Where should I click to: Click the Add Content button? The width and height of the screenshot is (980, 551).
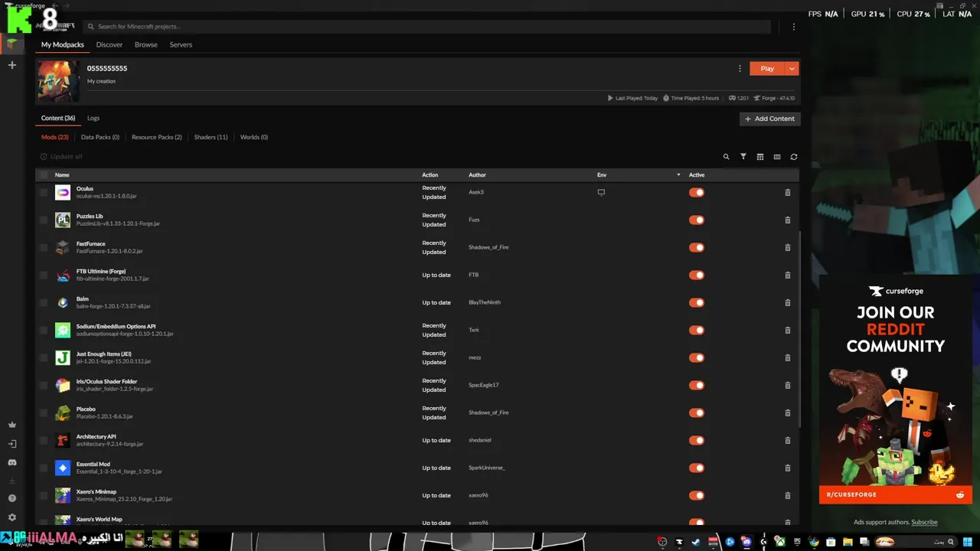coord(770,119)
